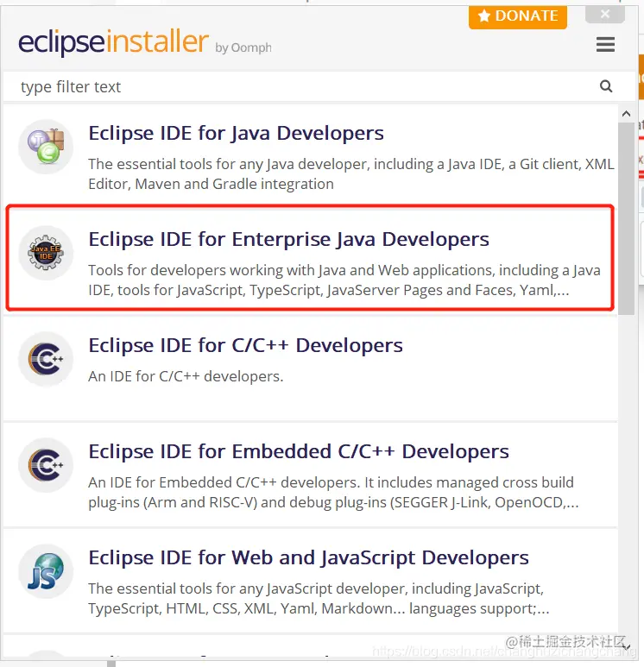Viewport: 644px width, 667px height.
Task: Click the Eclipse IDE for Java Developers icon
Action: click(46, 147)
